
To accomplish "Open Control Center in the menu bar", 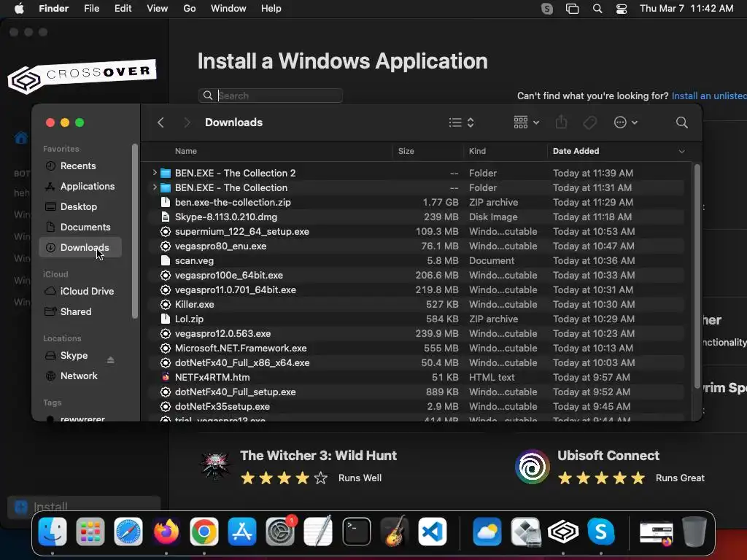I will pyautogui.click(x=622, y=9).
